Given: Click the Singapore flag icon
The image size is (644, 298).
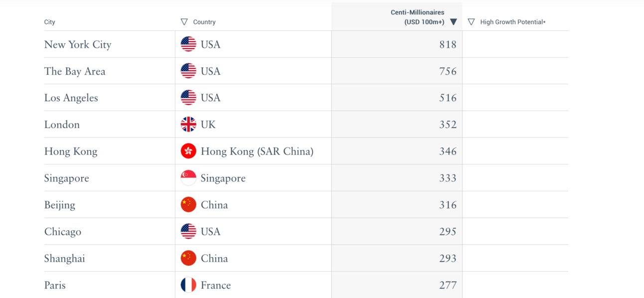Looking at the screenshot, I should pos(188,178).
